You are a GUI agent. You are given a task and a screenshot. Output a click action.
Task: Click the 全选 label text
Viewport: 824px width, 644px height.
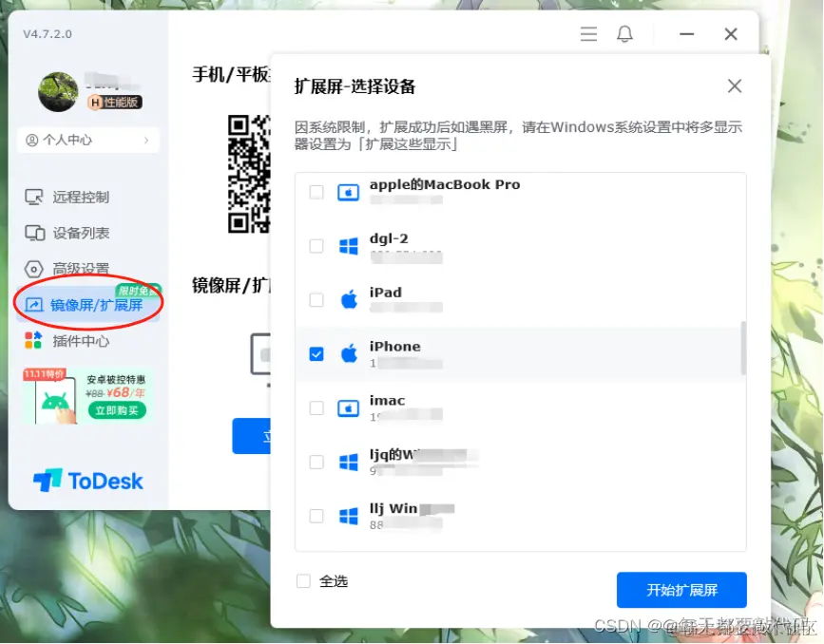click(x=334, y=581)
